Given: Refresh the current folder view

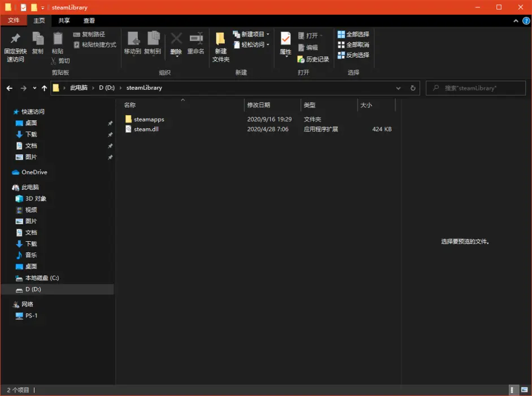Looking at the screenshot, I should click(413, 88).
